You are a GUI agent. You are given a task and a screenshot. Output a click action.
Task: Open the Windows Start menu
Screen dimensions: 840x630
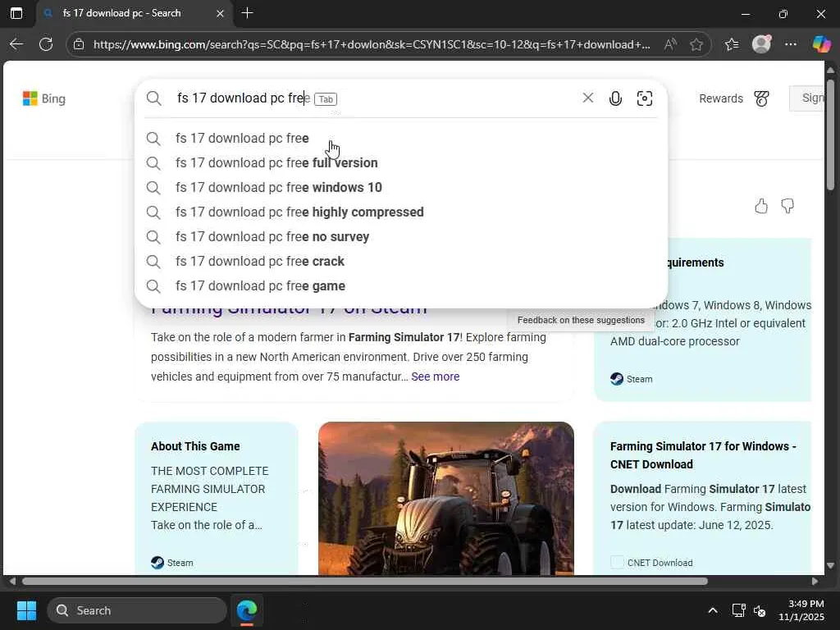coord(26,610)
